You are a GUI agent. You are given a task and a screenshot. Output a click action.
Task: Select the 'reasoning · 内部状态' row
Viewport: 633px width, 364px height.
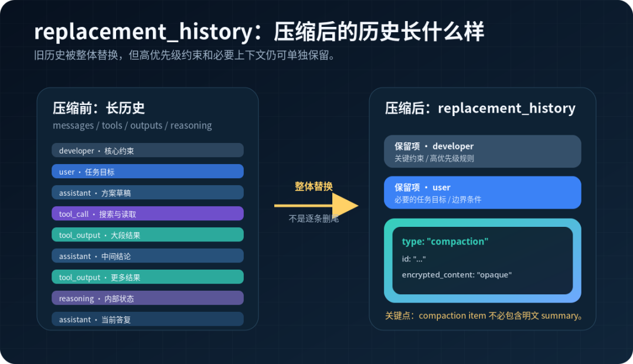tap(147, 298)
